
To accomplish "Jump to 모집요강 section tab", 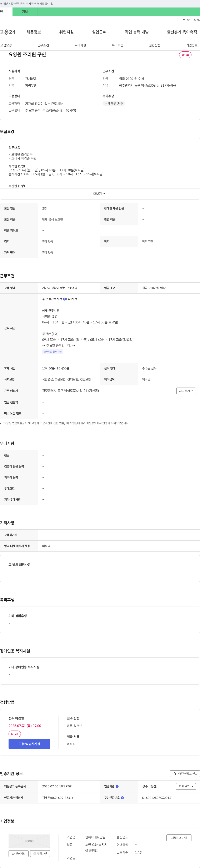I will [x=6, y=45].
